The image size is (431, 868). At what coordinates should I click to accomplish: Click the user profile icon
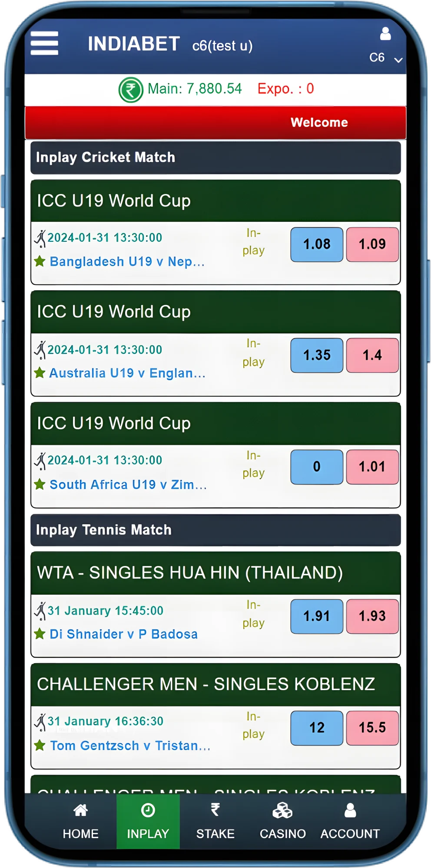[385, 34]
